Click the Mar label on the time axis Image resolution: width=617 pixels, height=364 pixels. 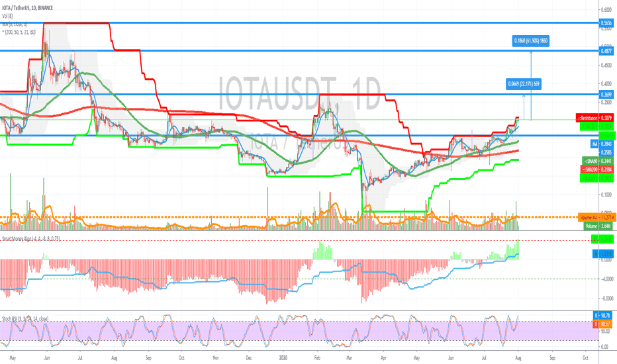point(349,358)
